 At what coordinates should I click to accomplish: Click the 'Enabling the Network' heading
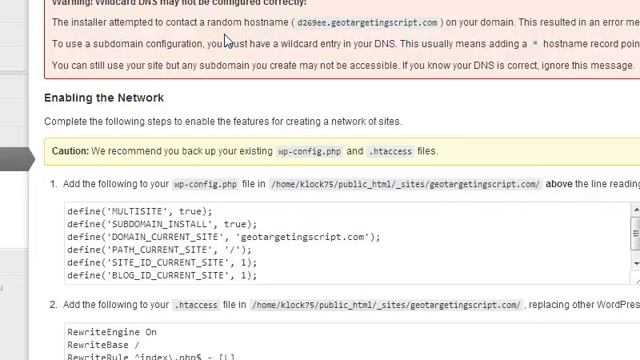click(104, 98)
